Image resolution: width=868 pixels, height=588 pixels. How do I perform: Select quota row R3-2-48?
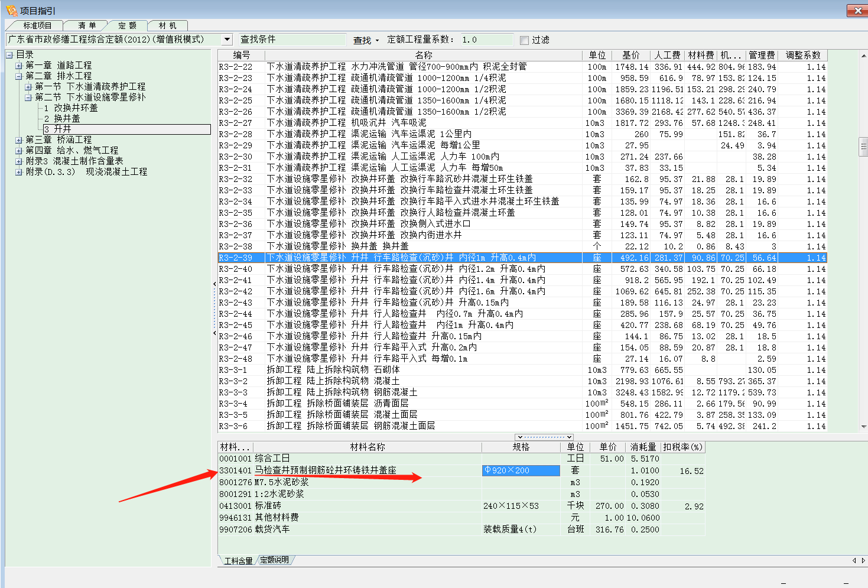(x=522, y=359)
